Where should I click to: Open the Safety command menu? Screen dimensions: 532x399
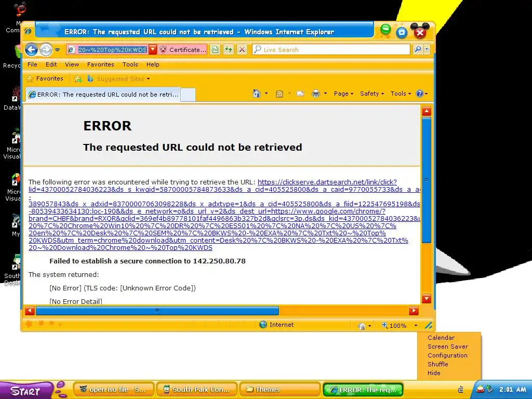[x=372, y=94]
